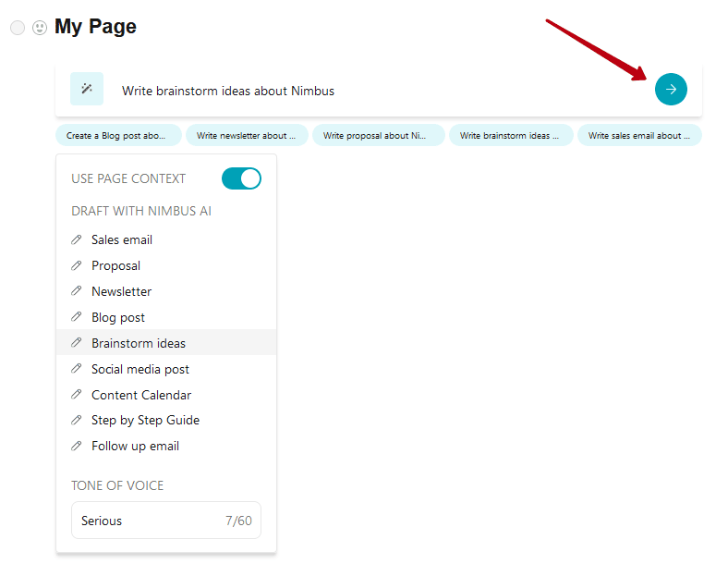Click the pencil icon next to Brainstorm ideas
This screenshot has width=728, height=564.
click(76, 343)
